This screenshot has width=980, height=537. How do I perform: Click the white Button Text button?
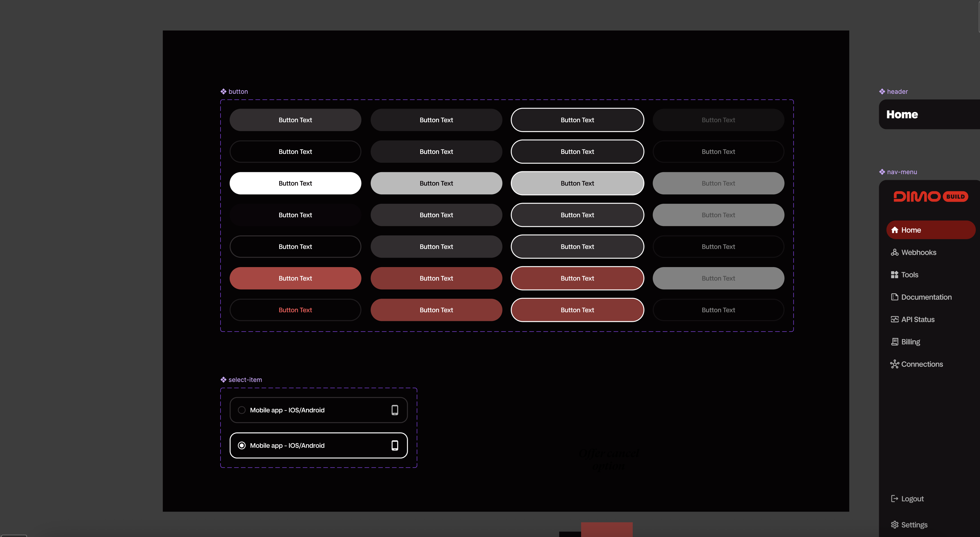(x=295, y=183)
